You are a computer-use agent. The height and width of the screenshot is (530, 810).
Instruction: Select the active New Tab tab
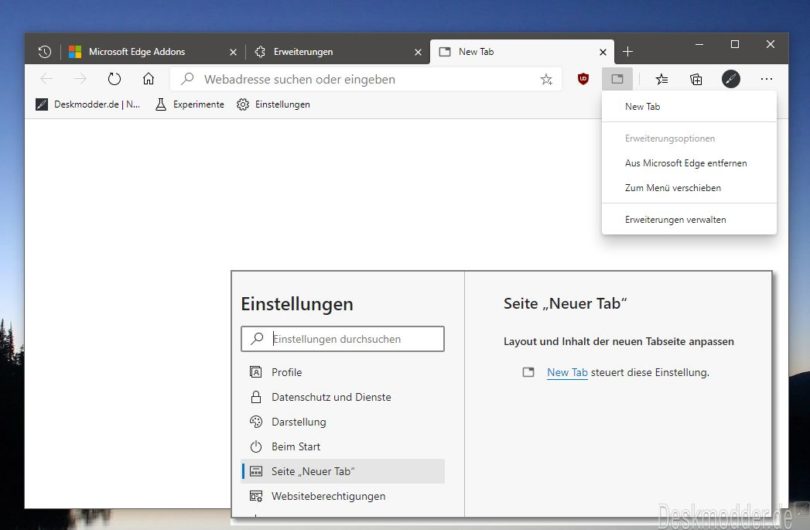click(x=522, y=52)
